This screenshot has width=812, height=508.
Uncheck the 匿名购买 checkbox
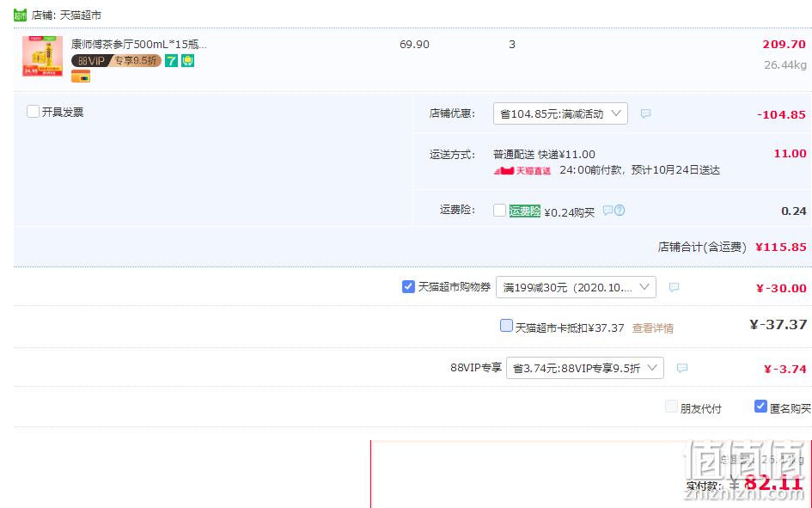click(x=760, y=407)
